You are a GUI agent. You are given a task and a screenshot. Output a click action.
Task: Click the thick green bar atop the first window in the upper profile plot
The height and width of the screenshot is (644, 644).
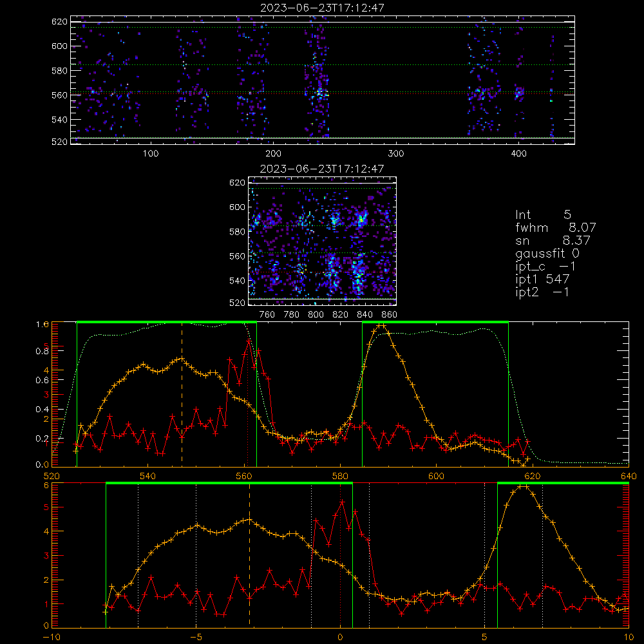tap(167, 322)
